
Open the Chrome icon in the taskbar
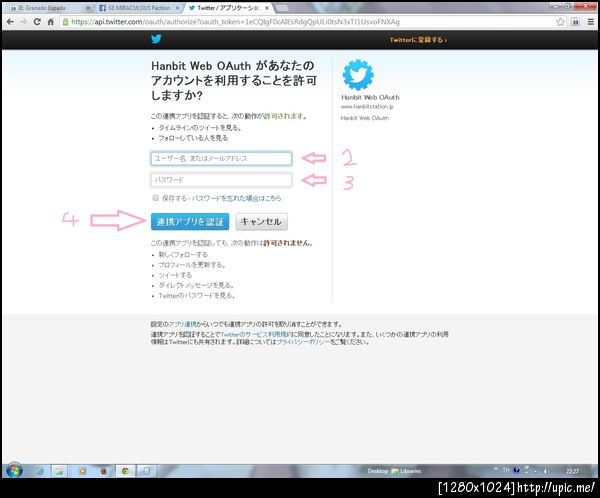(x=125, y=471)
